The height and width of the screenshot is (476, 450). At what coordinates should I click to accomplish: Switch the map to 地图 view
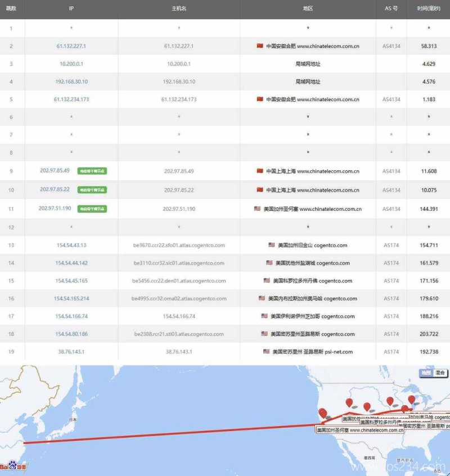426,371
